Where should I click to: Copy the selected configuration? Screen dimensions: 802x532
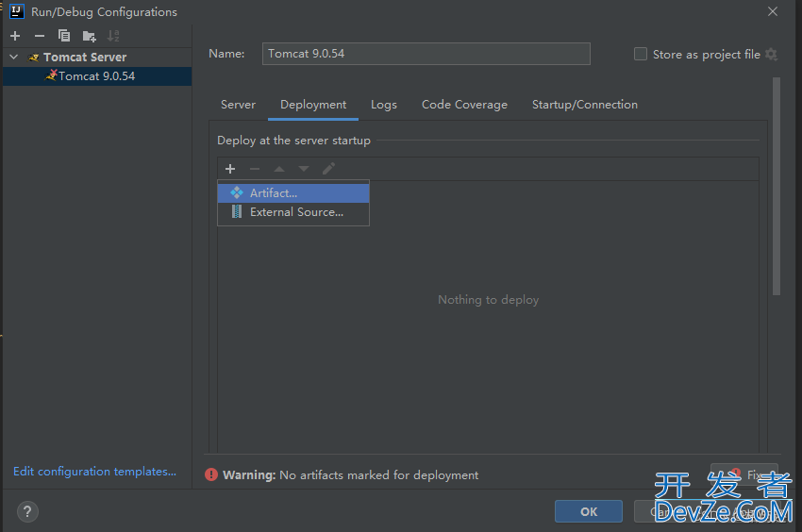[64, 36]
